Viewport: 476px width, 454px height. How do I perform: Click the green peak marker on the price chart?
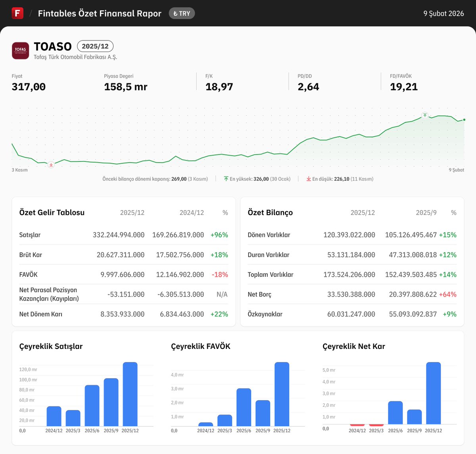click(425, 115)
